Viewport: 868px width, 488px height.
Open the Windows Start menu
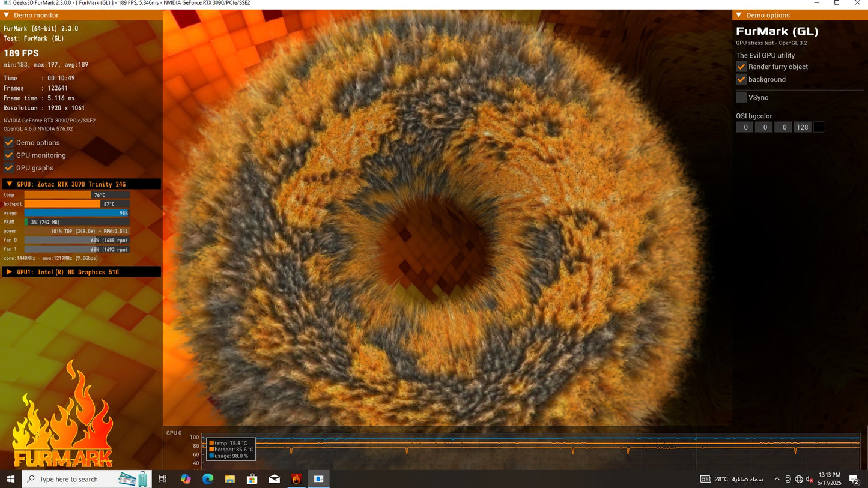10,479
